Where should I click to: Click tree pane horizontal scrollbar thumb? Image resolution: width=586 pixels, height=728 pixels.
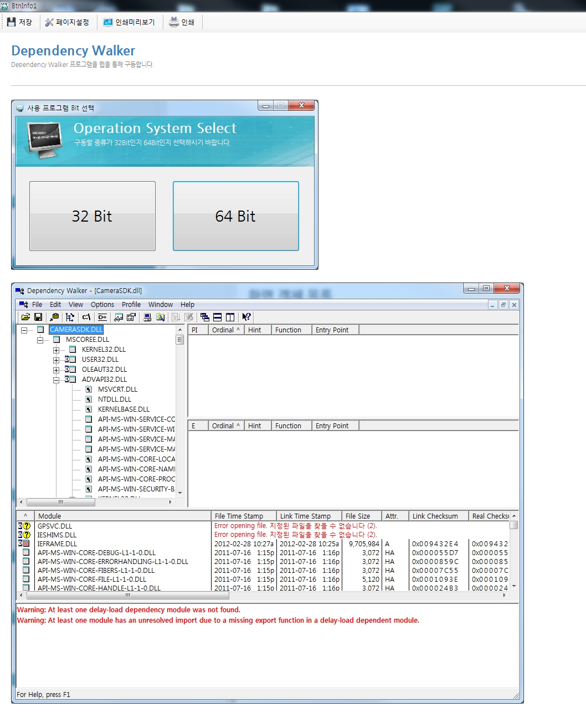tap(60, 502)
